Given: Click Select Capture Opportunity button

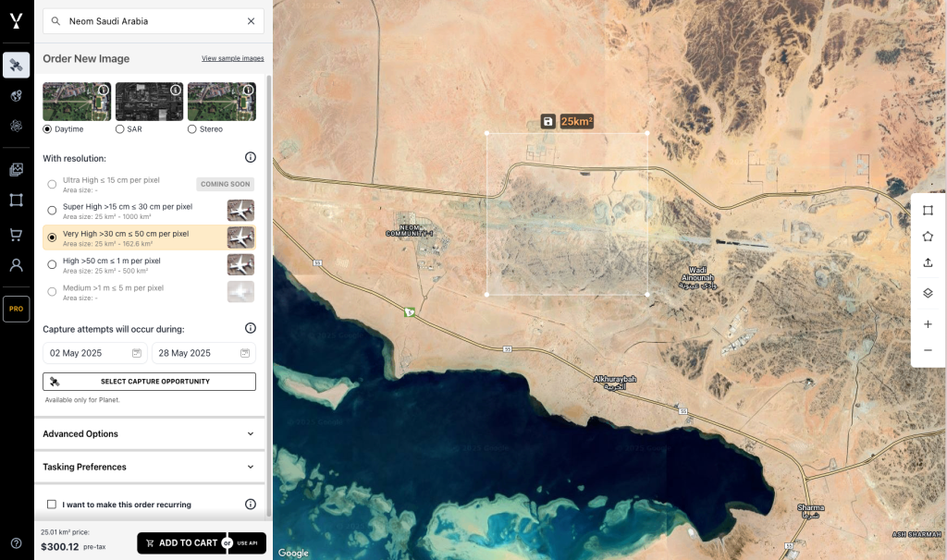Looking at the screenshot, I should coord(149,382).
